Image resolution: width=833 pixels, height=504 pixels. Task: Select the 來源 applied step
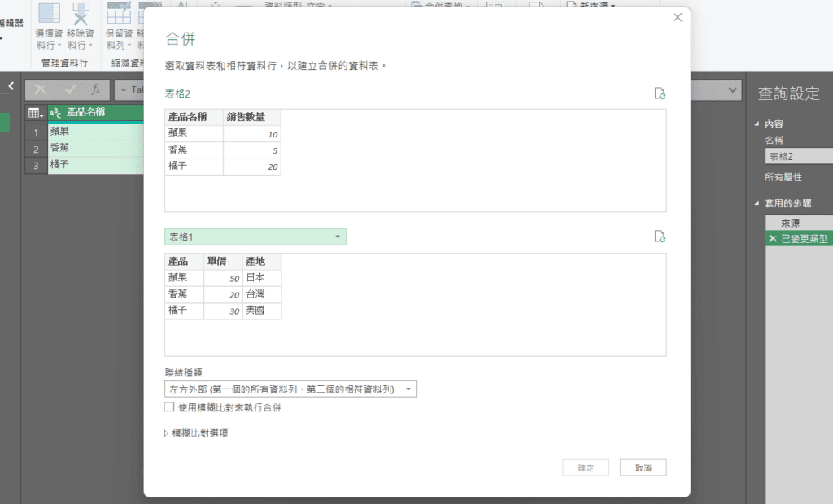[790, 222]
